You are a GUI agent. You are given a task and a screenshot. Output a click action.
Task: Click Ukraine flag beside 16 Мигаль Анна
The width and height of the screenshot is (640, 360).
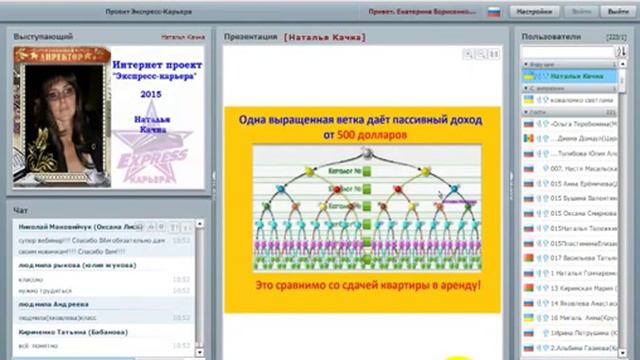point(528,318)
